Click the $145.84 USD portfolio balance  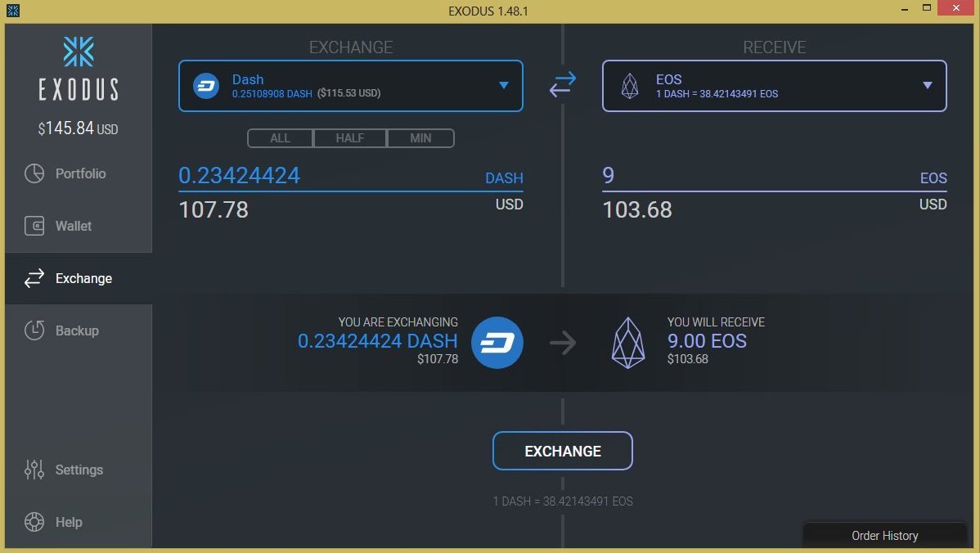[79, 128]
